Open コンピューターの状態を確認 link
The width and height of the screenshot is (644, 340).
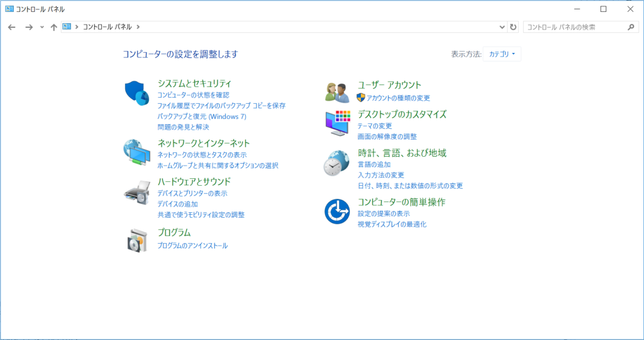(193, 95)
